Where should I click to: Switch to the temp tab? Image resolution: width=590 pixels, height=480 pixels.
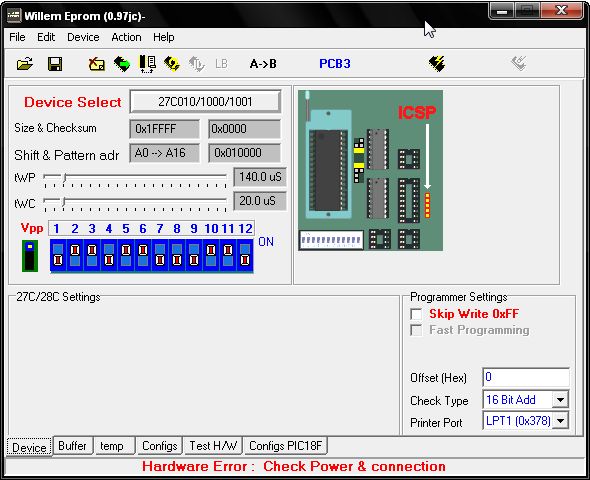114,446
